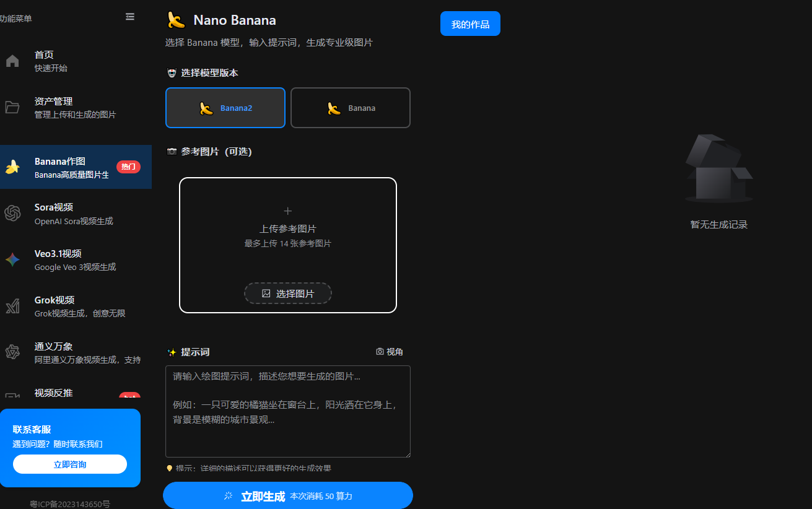The height and width of the screenshot is (509, 812).
Task: Click the plus icon in the upload area
Action: pos(287,211)
